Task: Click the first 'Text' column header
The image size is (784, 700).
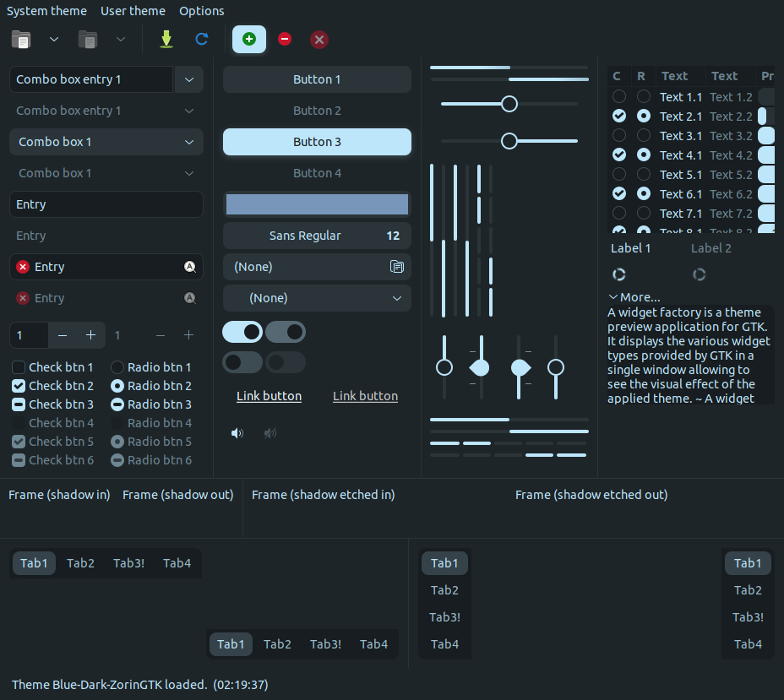Action: (680, 76)
